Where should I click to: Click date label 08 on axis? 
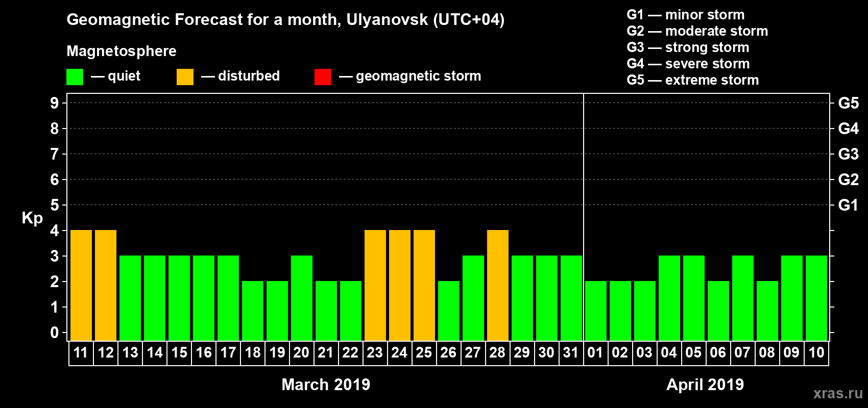point(767,352)
